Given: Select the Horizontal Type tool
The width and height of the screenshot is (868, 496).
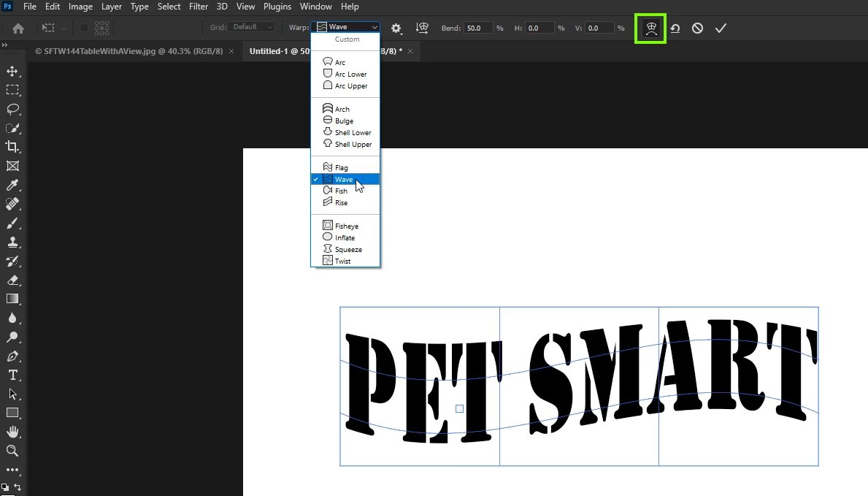Looking at the screenshot, I should (x=12, y=375).
